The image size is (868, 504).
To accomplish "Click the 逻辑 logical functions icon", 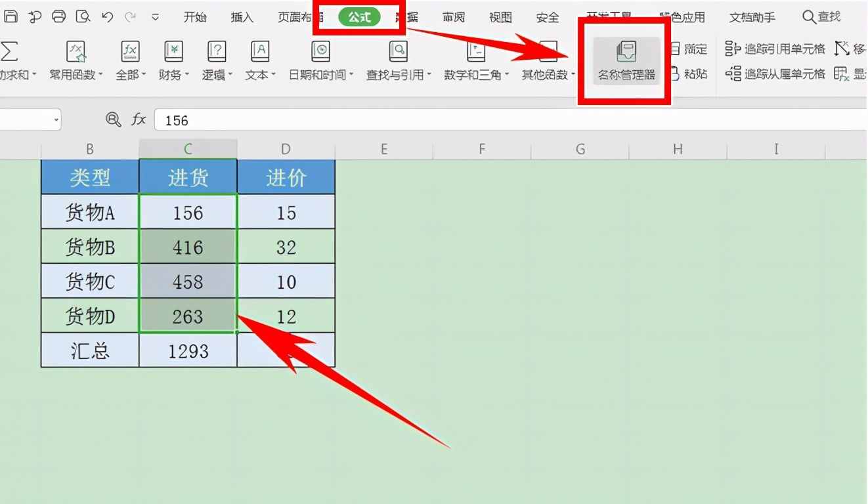I will (x=217, y=51).
